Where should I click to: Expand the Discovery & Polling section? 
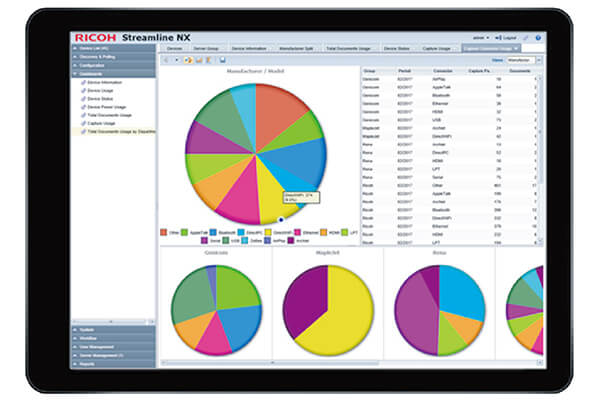pyautogui.click(x=114, y=57)
